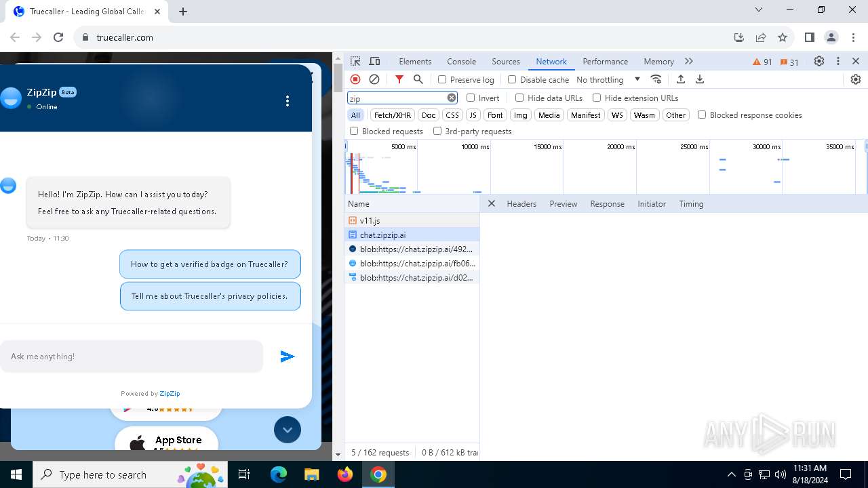The image size is (868, 488).
Task: Open Windows Start menu
Action: [16, 474]
